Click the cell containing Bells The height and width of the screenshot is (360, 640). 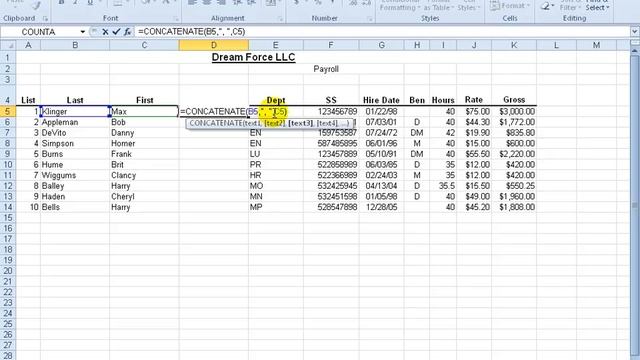tap(75, 207)
